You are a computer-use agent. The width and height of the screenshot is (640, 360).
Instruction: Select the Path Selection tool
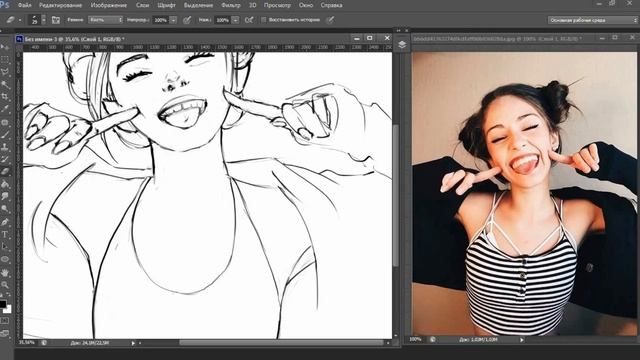[5, 247]
